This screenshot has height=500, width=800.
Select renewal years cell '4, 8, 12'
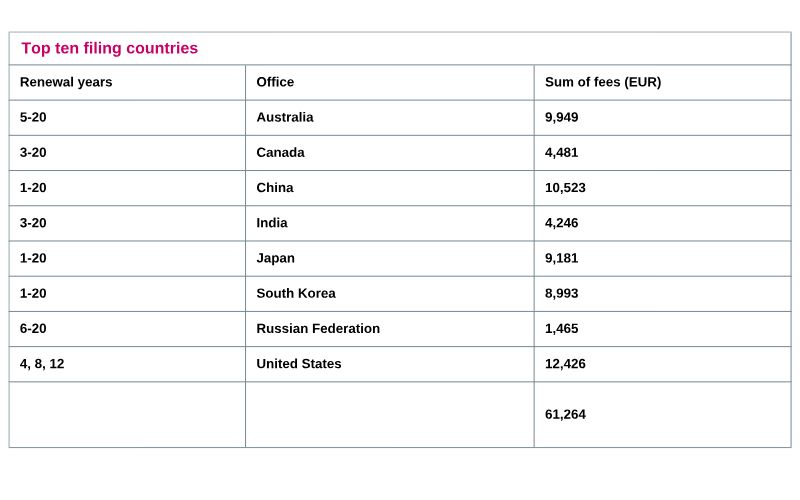pos(42,363)
